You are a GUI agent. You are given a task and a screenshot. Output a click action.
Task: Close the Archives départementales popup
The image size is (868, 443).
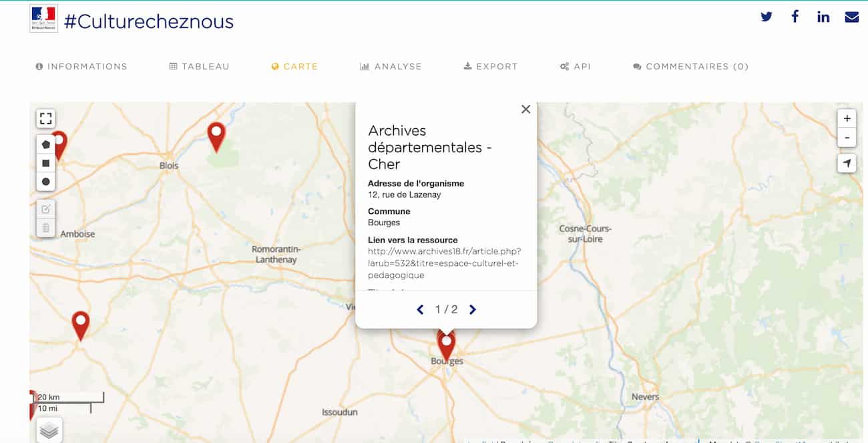(525, 110)
